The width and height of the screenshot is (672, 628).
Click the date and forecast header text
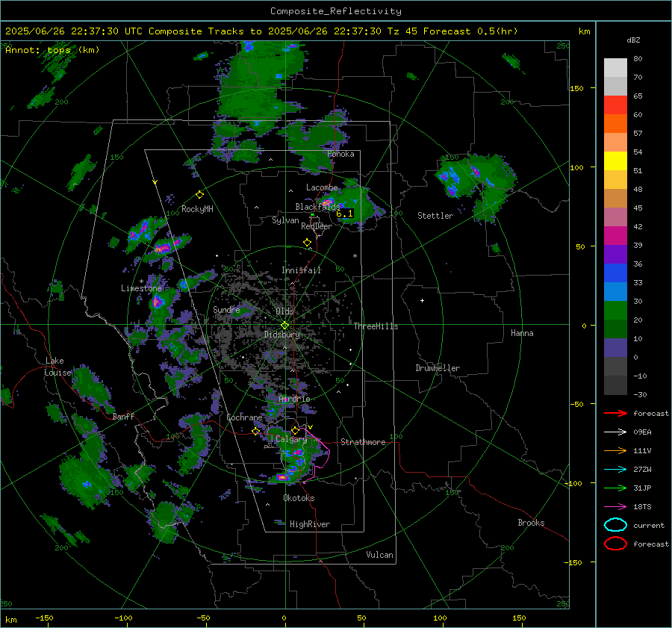tap(261, 31)
